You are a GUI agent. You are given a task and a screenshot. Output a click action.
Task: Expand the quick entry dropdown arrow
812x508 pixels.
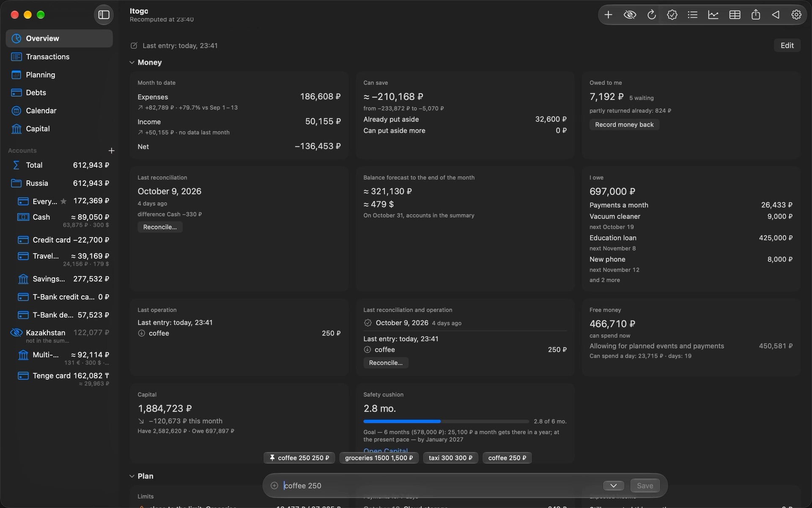pyautogui.click(x=613, y=486)
